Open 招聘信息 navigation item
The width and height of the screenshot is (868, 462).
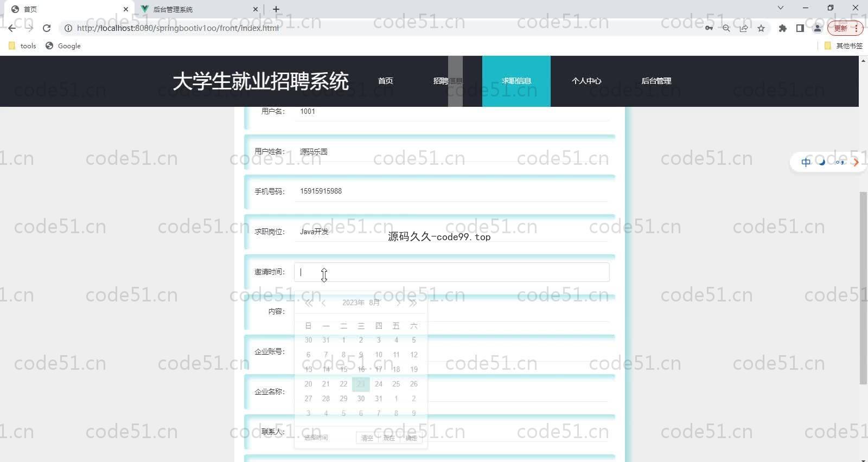[448, 81]
